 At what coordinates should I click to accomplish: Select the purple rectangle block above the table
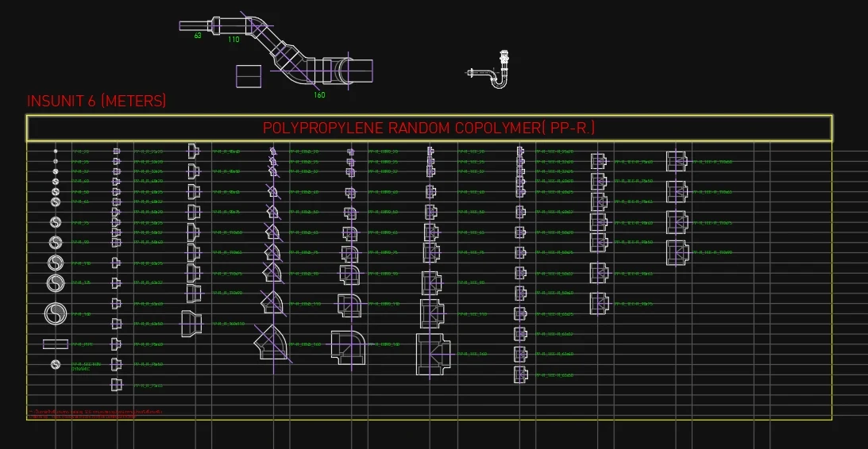pyautogui.click(x=249, y=76)
